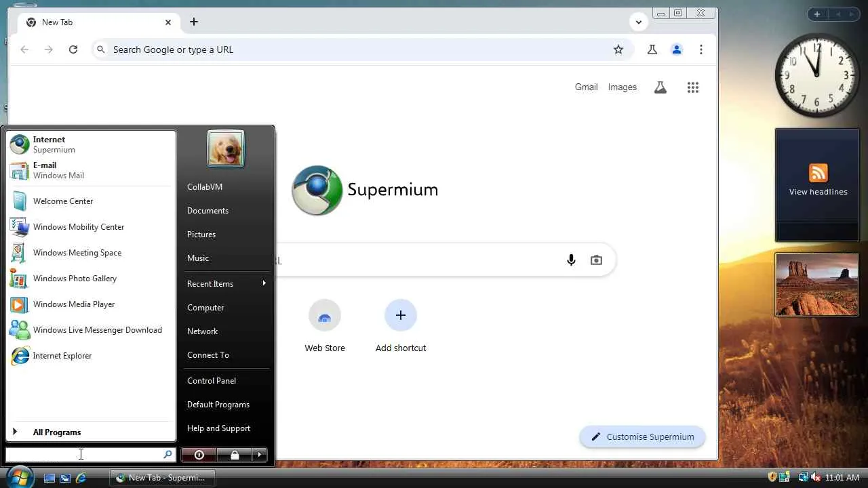Launch Windows Mobility Center
This screenshot has height=488, width=868.
(91, 227)
